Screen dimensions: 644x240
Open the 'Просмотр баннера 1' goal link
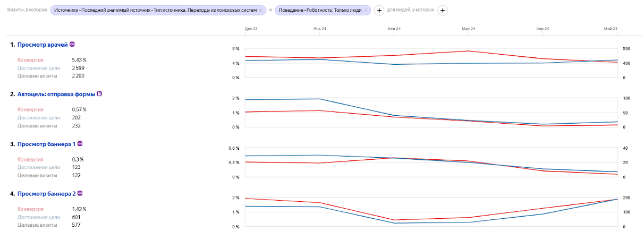(x=46, y=144)
